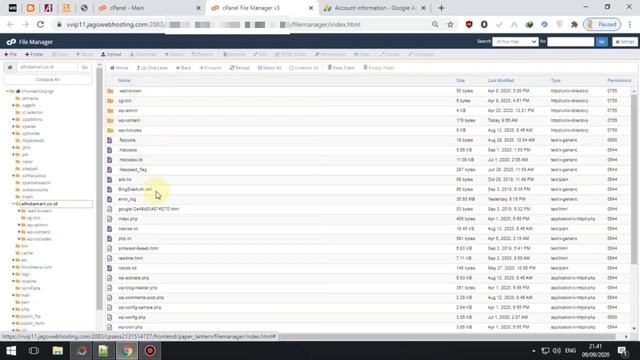Click the View toolbar icon
The image size is (640, 360).
pyautogui.click(x=362, y=54)
